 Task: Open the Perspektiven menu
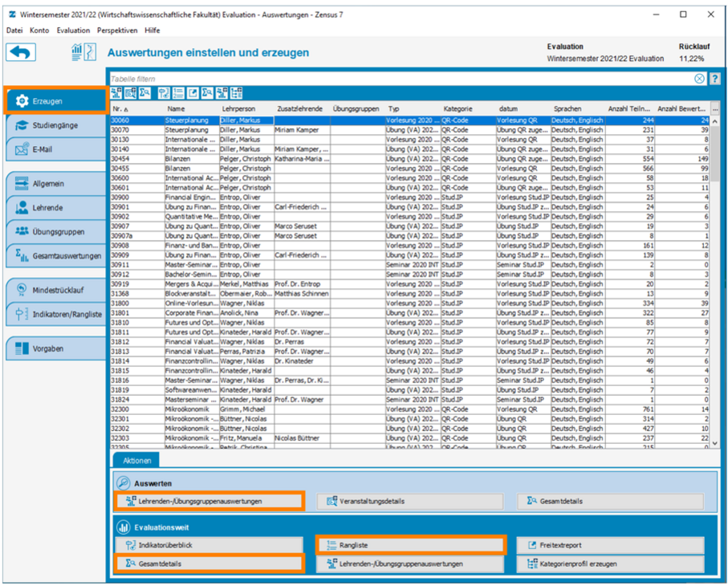click(x=117, y=31)
